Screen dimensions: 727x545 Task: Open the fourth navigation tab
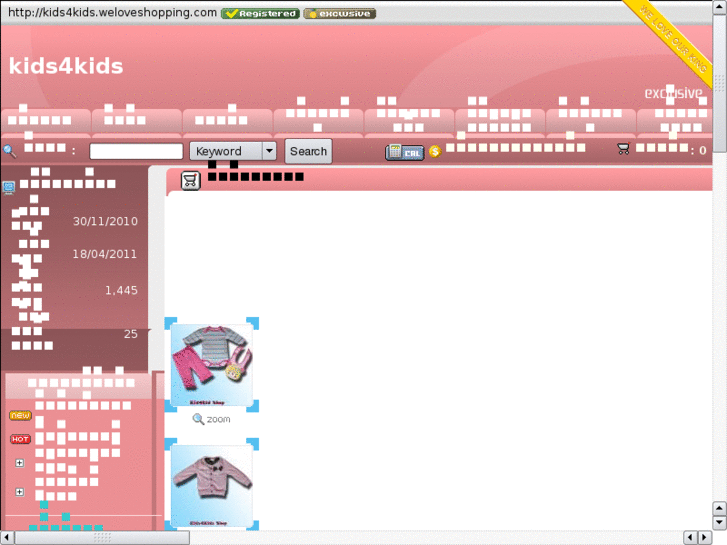point(318,122)
